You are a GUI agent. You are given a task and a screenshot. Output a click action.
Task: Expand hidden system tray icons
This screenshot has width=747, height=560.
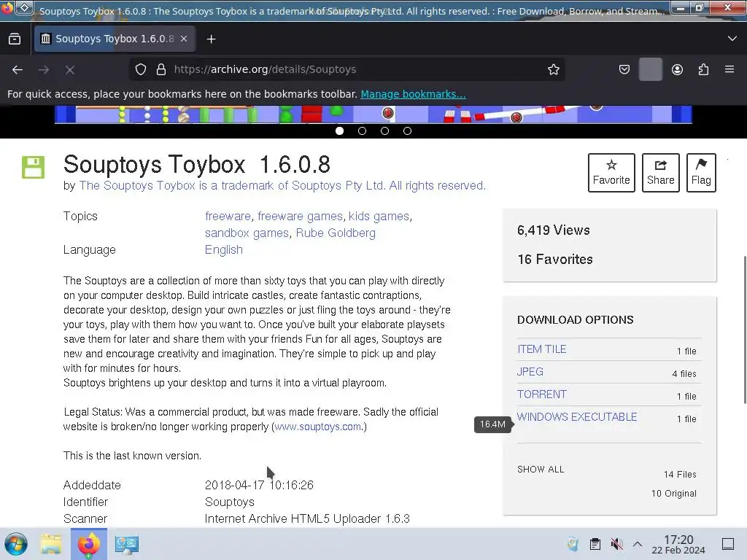coord(638,544)
